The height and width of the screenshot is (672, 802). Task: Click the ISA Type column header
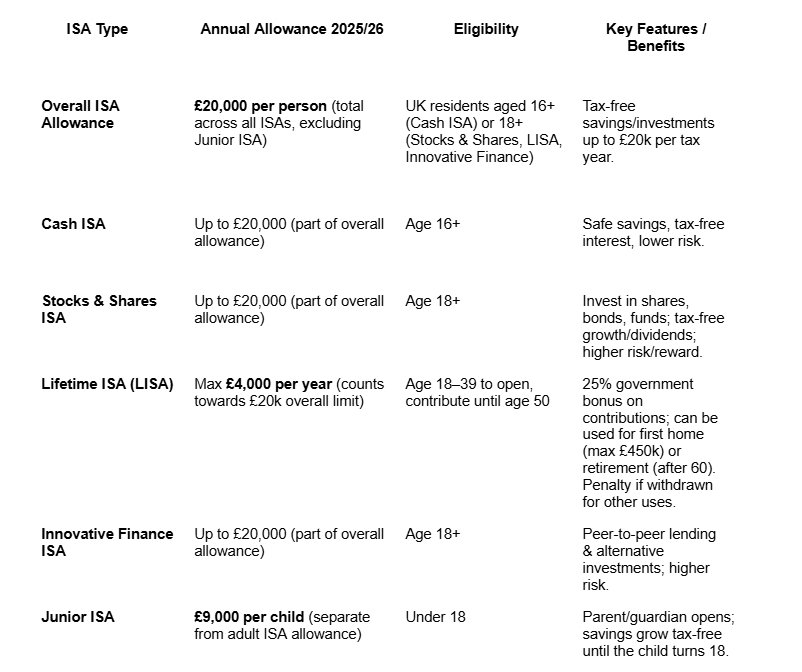[95, 29]
